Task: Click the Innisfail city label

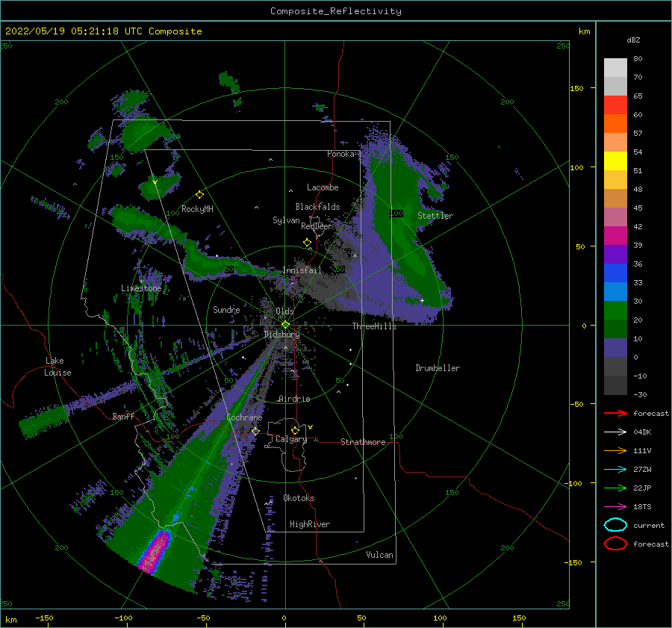Action: point(302,270)
